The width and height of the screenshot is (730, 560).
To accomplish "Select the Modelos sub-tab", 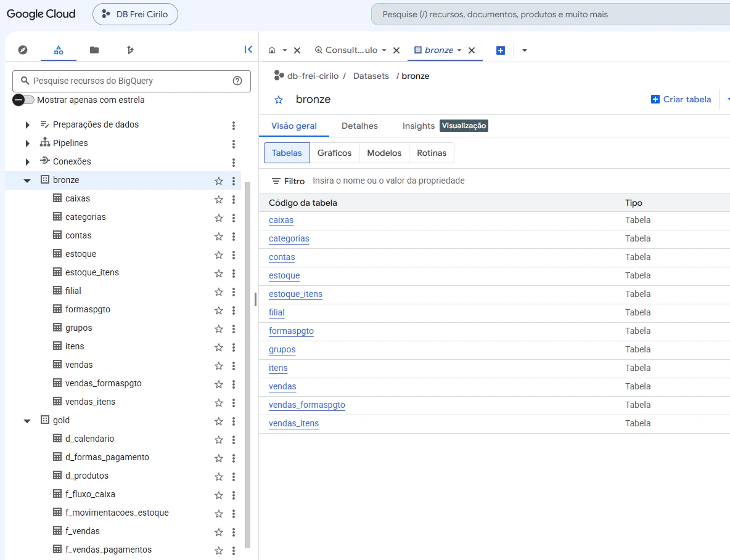I will (x=384, y=153).
